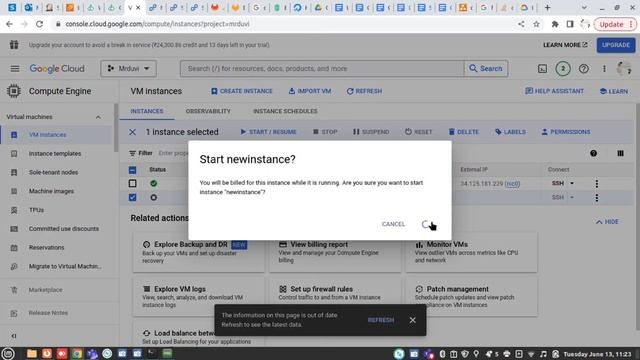Open column display options icon
Screen dimensions: 640x360
620,153
